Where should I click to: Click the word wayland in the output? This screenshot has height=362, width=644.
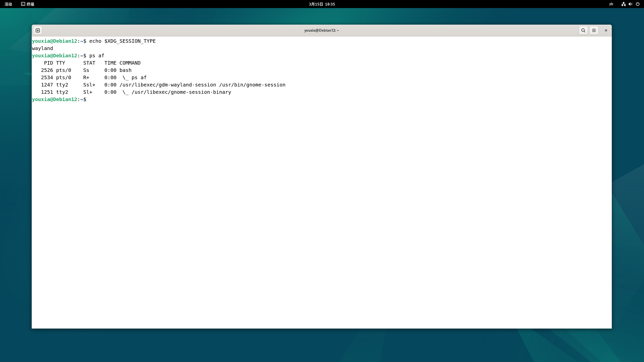(x=42, y=48)
